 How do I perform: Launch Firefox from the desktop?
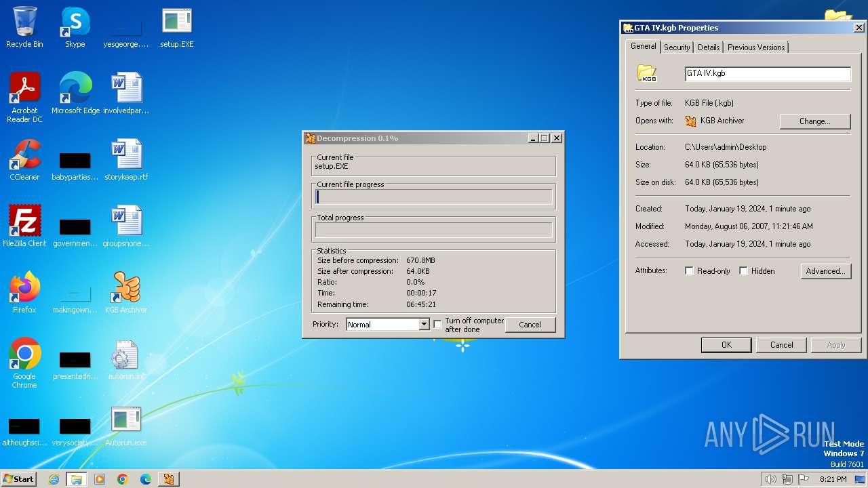[x=24, y=293]
